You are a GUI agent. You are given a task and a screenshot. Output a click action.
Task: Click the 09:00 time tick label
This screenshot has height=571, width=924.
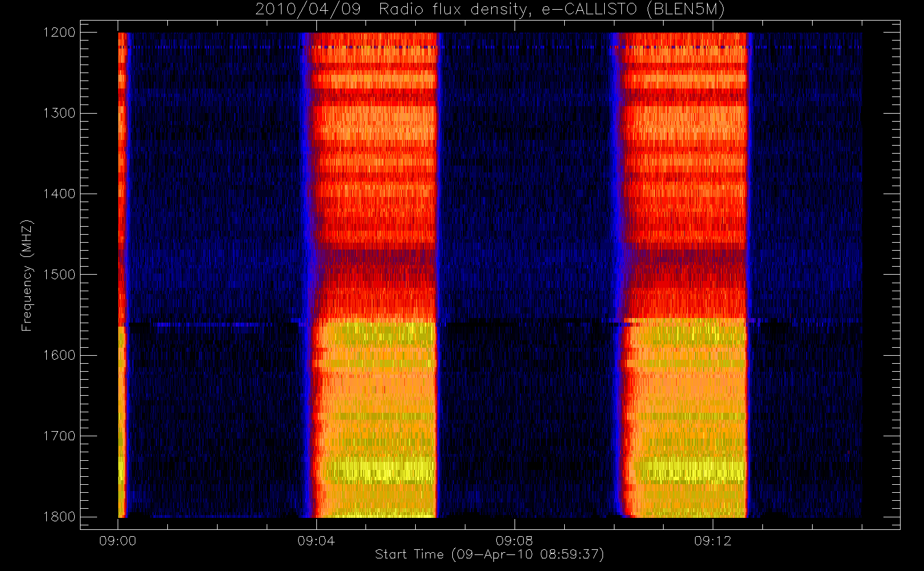coord(118,541)
